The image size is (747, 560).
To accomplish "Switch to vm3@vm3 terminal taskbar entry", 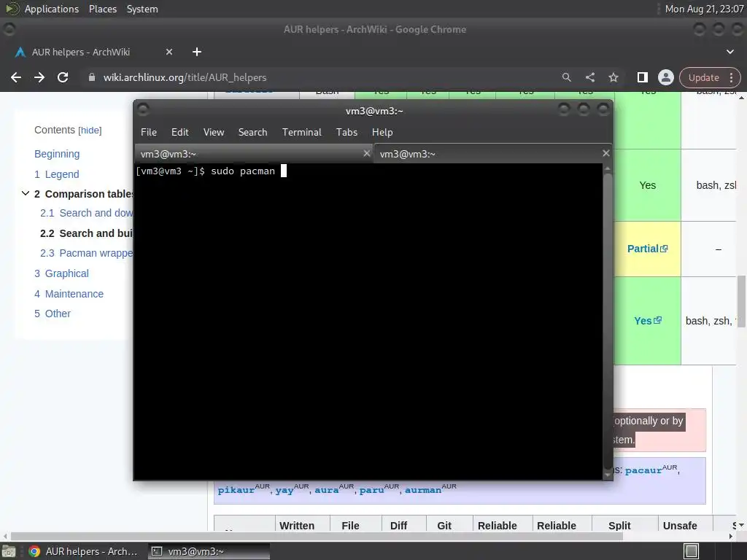I will point(209,551).
